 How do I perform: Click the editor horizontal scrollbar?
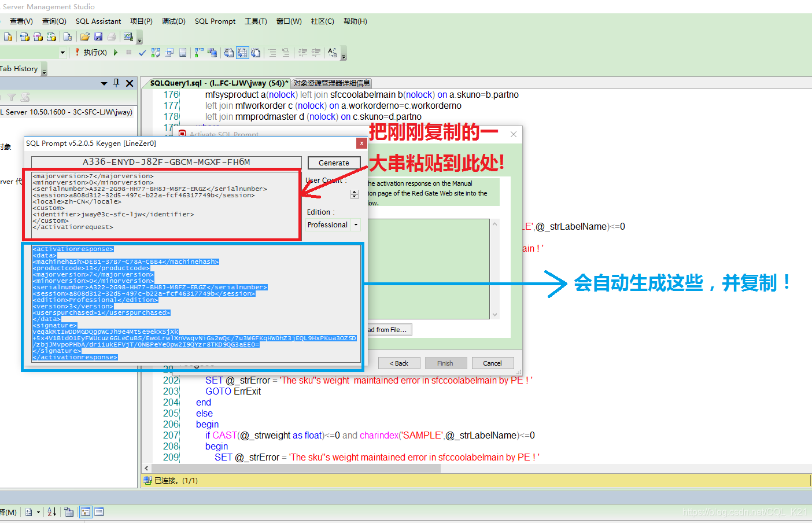pos(295,468)
